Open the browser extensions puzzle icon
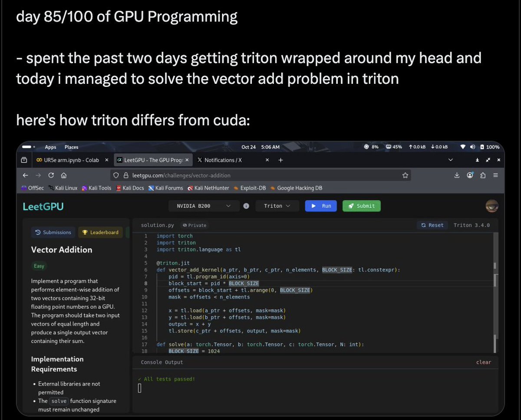521x420 pixels. (x=483, y=175)
